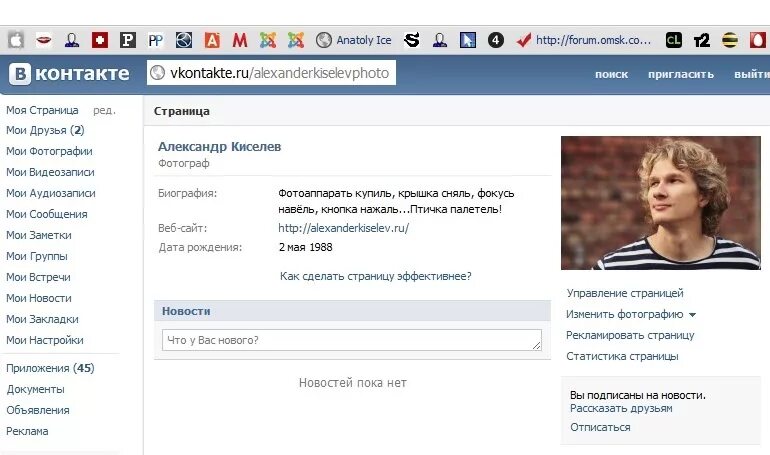The width and height of the screenshot is (770, 455).
Task: Open the http://alexanderkiselev.ru/ website link
Action: tap(343, 228)
